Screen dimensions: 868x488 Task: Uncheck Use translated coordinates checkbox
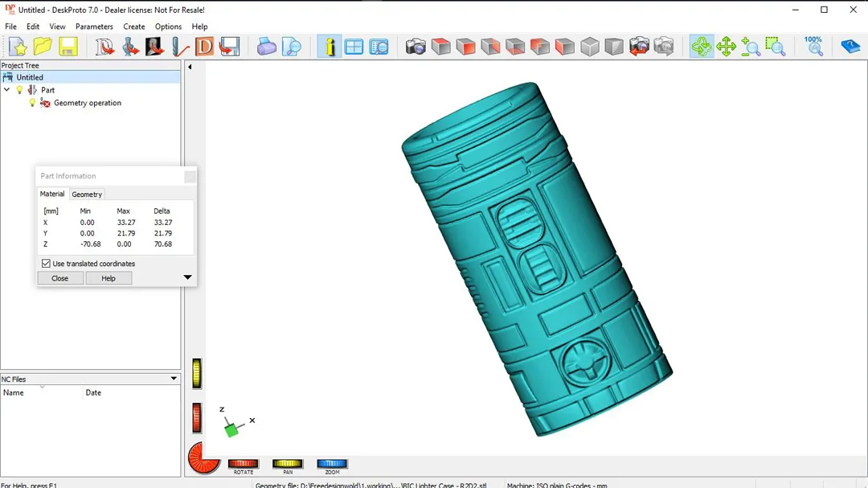pos(46,264)
